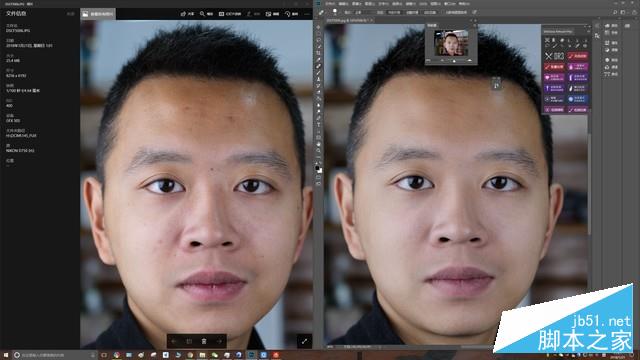
Task: Click the foreground color swatch
Action: click(x=318, y=167)
